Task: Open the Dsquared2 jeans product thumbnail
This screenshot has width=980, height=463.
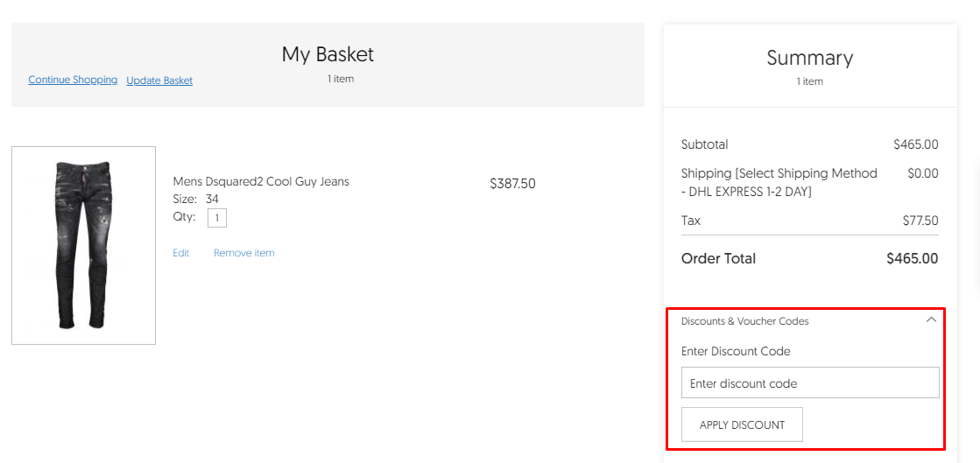Action: pos(84,246)
